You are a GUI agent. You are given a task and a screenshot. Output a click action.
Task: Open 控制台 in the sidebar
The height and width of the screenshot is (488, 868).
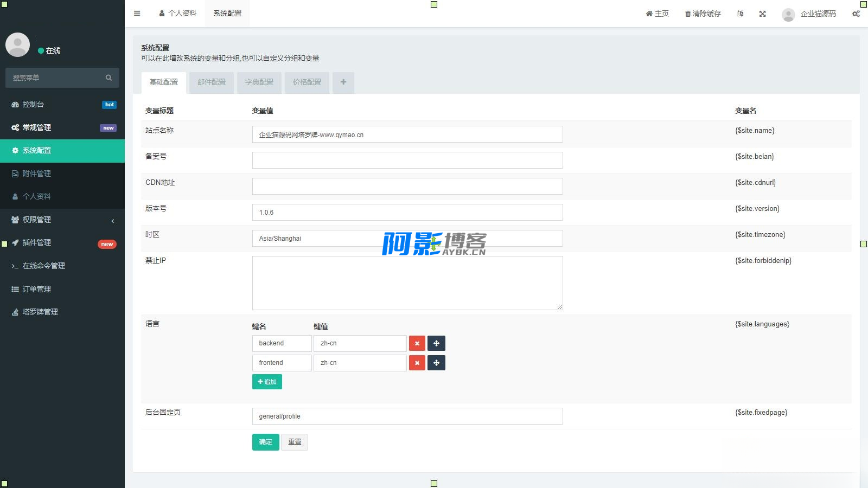pyautogui.click(x=62, y=104)
